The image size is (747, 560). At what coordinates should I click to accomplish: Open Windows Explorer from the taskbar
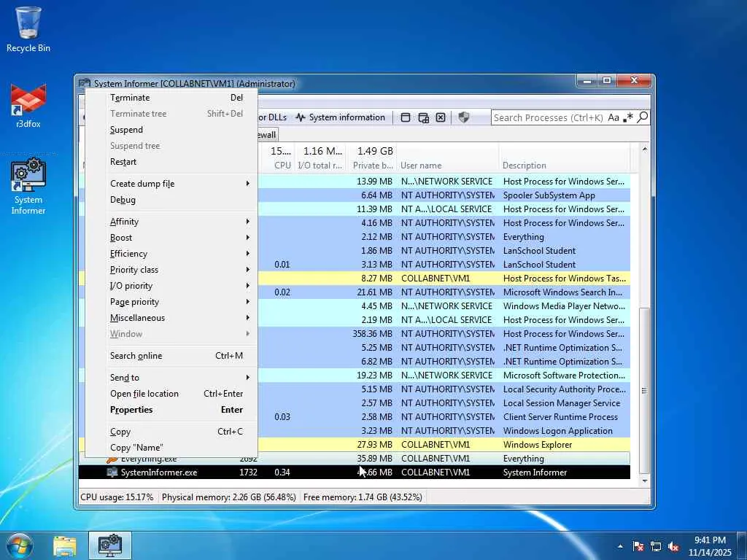pos(65,546)
